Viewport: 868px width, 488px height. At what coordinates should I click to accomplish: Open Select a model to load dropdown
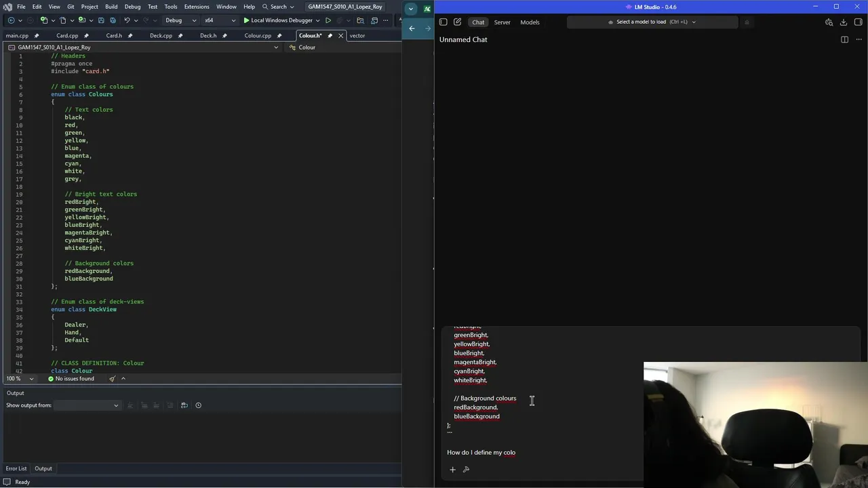(x=652, y=22)
